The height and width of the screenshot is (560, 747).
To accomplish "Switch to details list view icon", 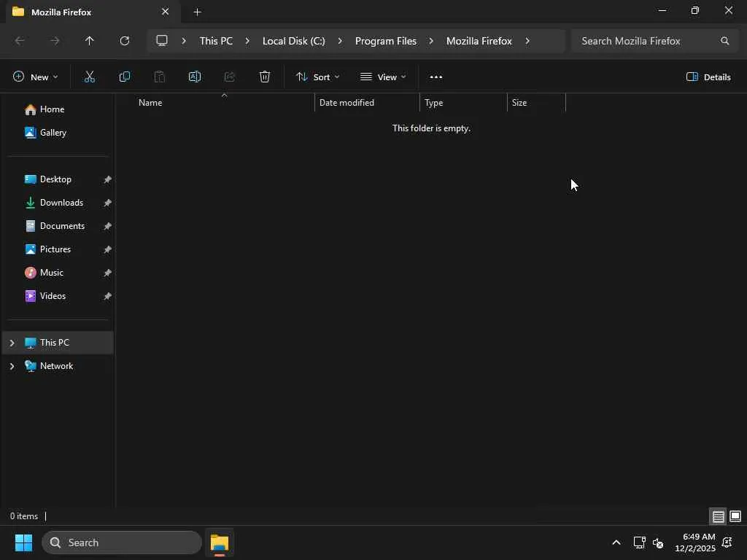I will click(718, 516).
